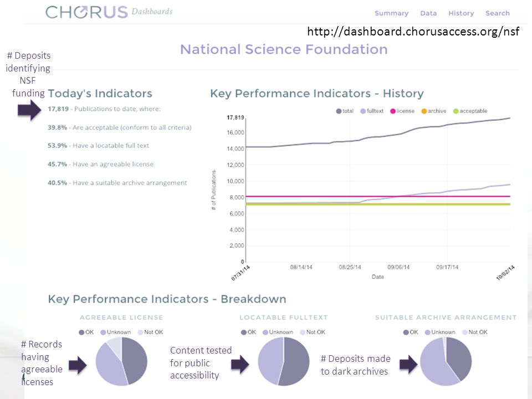Click the Today's Indicators heading
This screenshot has width=532, height=399.
[x=100, y=94]
